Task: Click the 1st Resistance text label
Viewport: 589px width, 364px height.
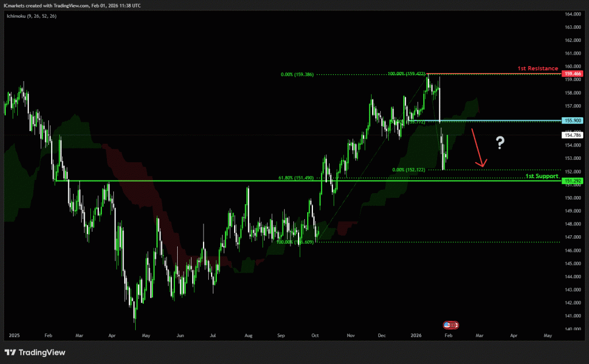Action: click(x=537, y=68)
